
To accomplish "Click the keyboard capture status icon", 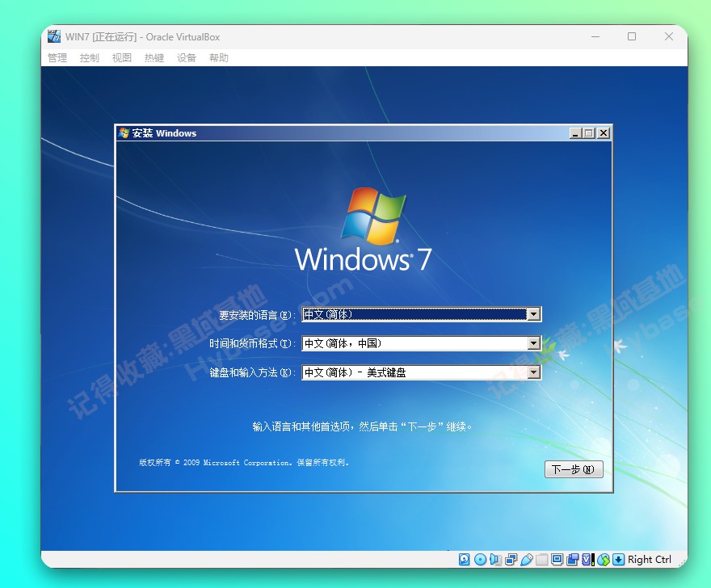I will pyautogui.click(x=617, y=559).
